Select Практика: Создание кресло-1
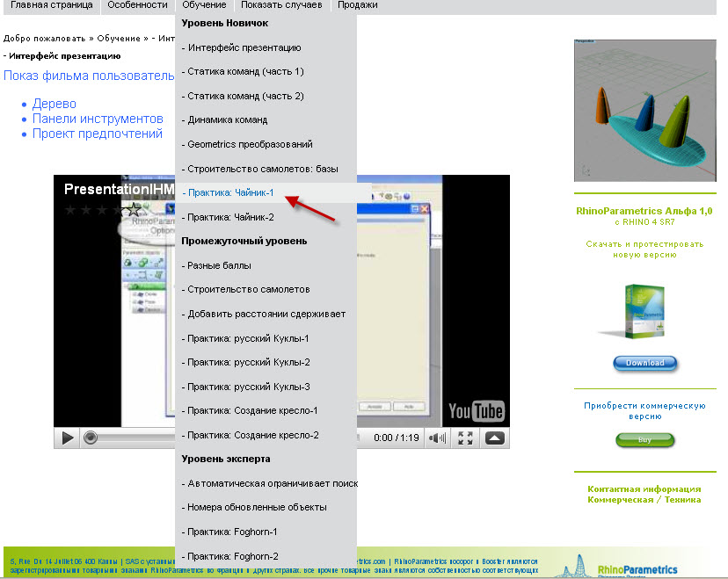Viewport: 728px width, 579px height. [x=250, y=410]
